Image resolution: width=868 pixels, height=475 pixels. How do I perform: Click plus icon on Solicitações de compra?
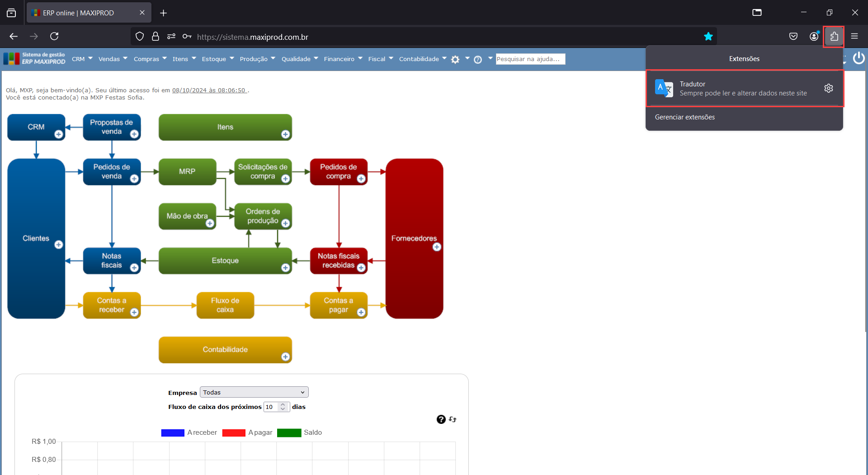(x=285, y=179)
